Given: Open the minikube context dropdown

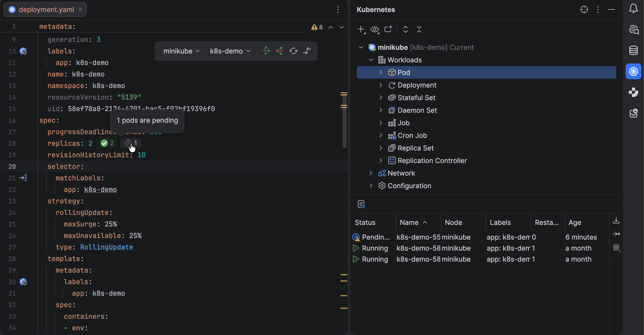Looking at the screenshot, I should (x=181, y=51).
